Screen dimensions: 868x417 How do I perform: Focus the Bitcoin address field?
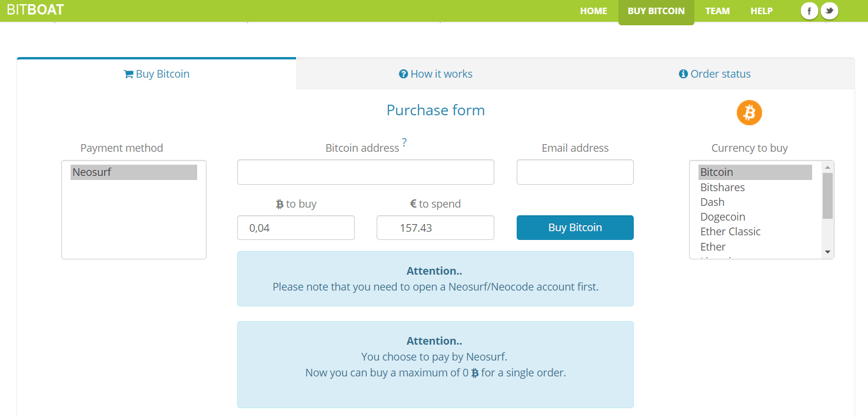[x=365, y=172]
